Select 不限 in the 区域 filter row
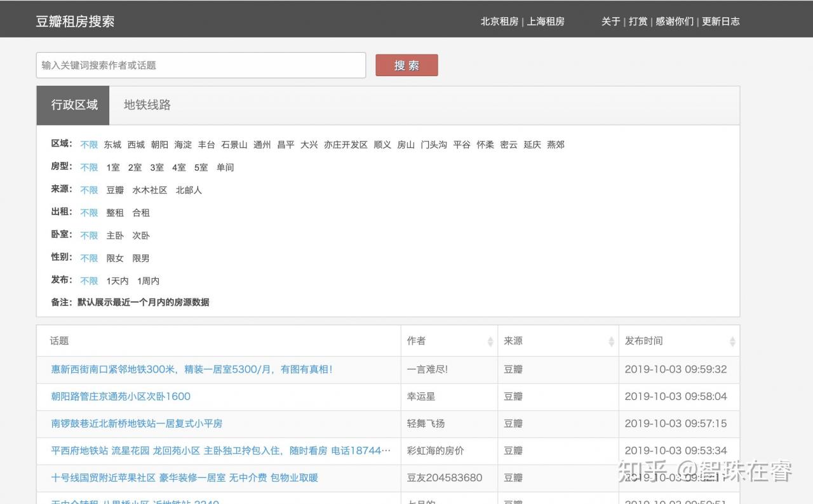This screenshot has height=504, width=813. coord(89,145)
